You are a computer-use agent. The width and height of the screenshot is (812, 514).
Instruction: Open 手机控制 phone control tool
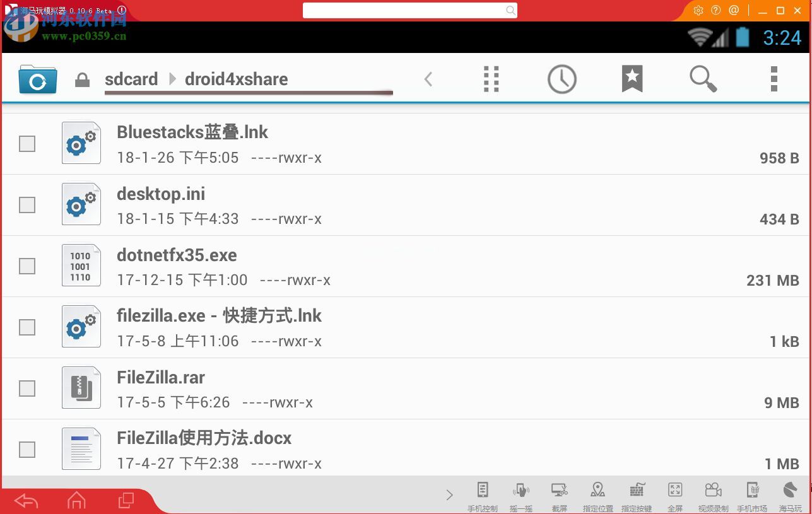tap(483, 497)
